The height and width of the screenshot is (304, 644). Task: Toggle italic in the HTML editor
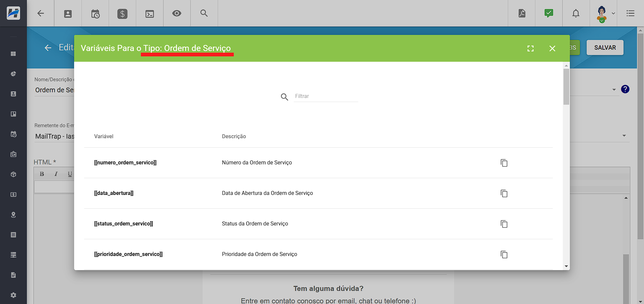pos(56,174)
